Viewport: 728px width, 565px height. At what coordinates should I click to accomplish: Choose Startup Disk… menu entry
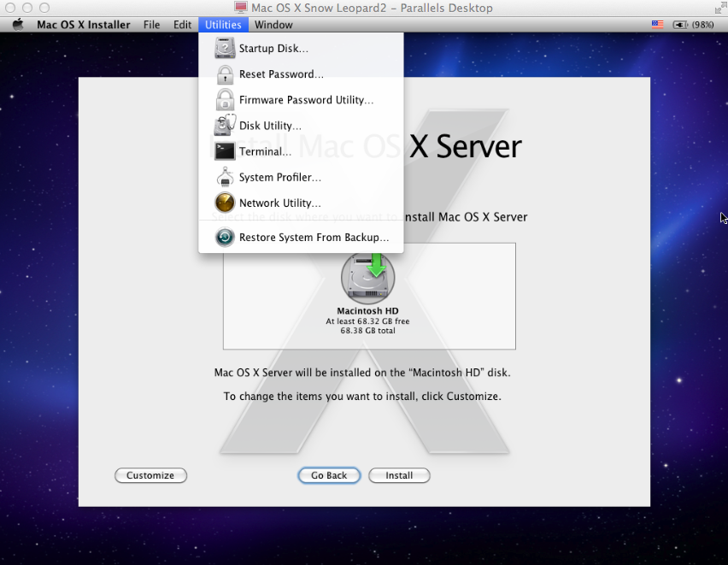pos(301,49)
